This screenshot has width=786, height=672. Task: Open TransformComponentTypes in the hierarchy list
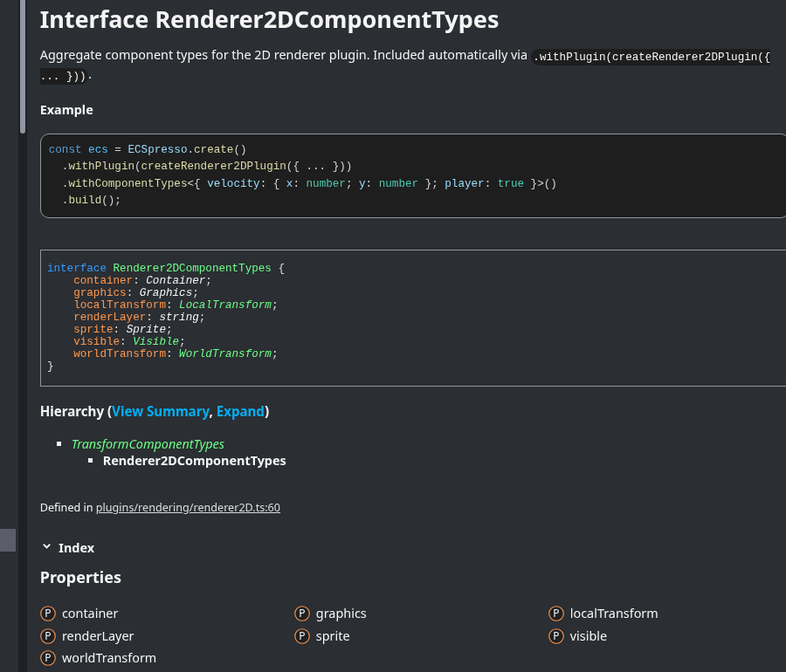148,444
